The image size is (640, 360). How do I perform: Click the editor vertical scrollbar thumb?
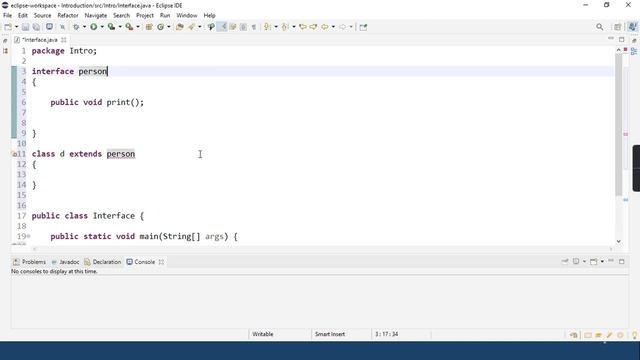tap(619, 124)
